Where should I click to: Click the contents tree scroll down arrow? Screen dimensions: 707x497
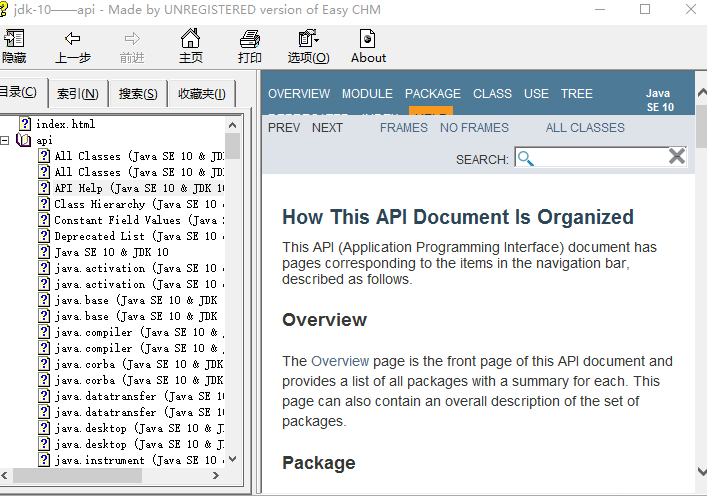pos(233,459)
